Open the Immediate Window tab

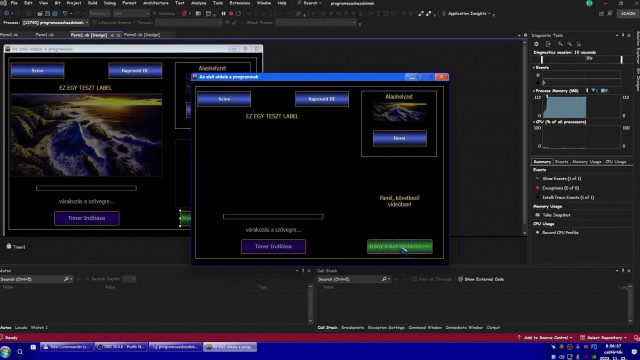point(464,327)
